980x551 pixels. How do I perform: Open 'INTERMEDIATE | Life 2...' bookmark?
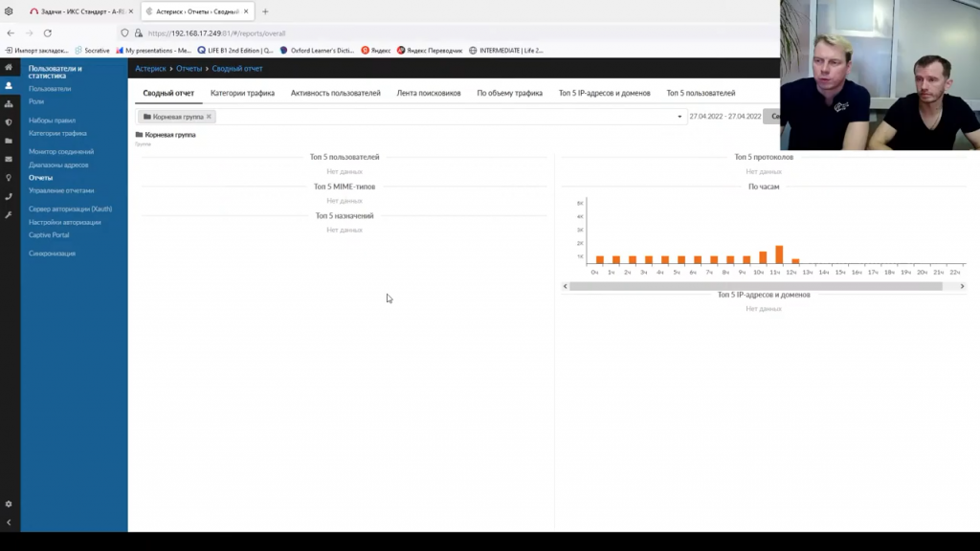coord(506,51)
